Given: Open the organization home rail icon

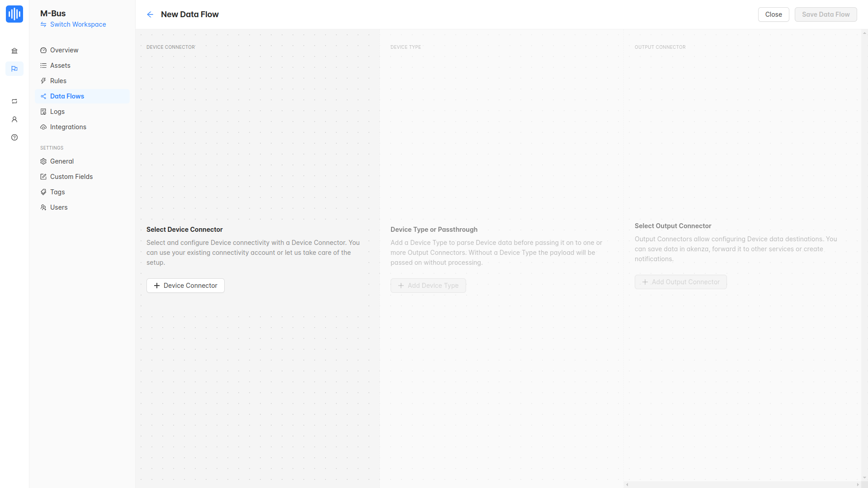Looking at the screenshot, I should tap(14, 51).
